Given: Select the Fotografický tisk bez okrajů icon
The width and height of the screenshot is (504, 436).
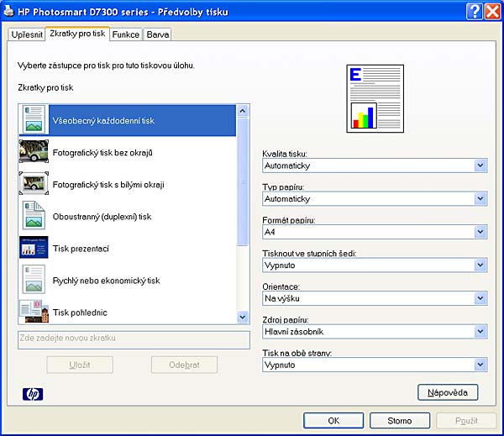Looking at the screenshot, I should tap(34, 152).
